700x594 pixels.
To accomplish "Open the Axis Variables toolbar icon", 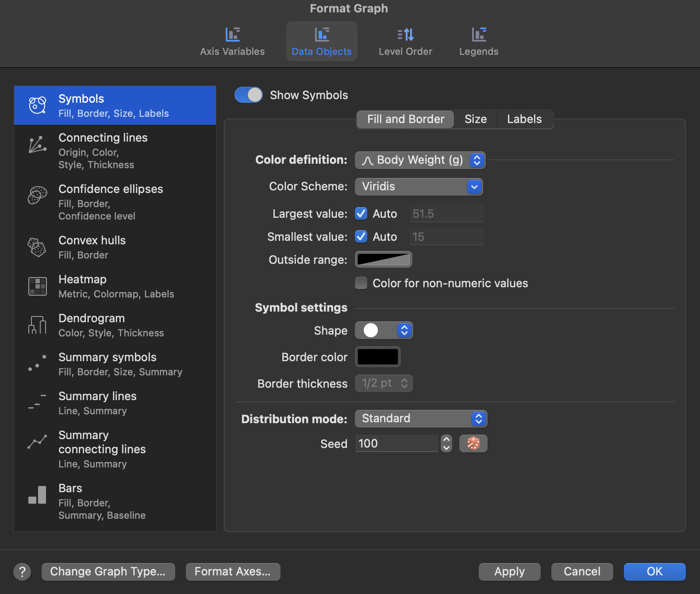I will pyautogui.click(x=232, y=35).
